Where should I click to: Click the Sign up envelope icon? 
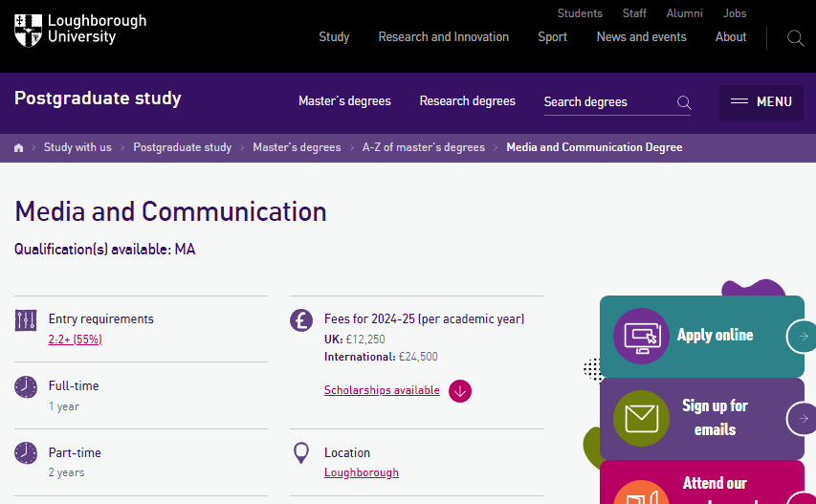(641, 418)
